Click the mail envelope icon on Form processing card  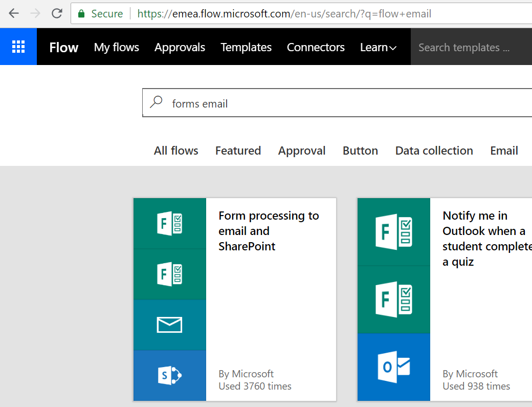(x=170, y=325)
